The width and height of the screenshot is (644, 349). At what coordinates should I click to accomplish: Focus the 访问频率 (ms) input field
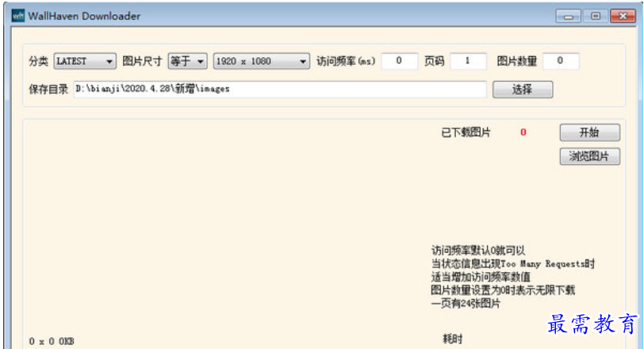(x=399, y=61)
